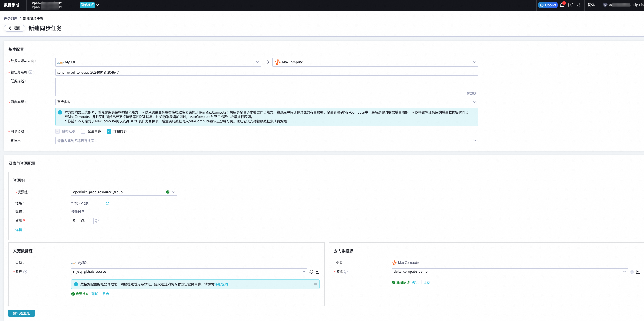644x321 pixels.
Task: Select the 华北 2-北京 region text
Action: click(80, 203)
